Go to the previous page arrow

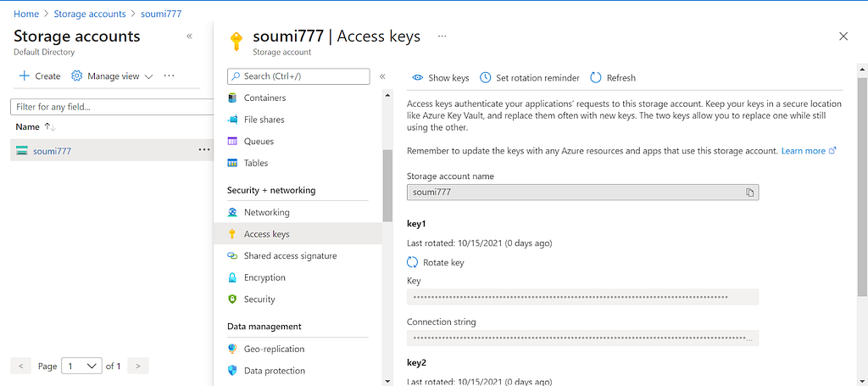point(20,366)
